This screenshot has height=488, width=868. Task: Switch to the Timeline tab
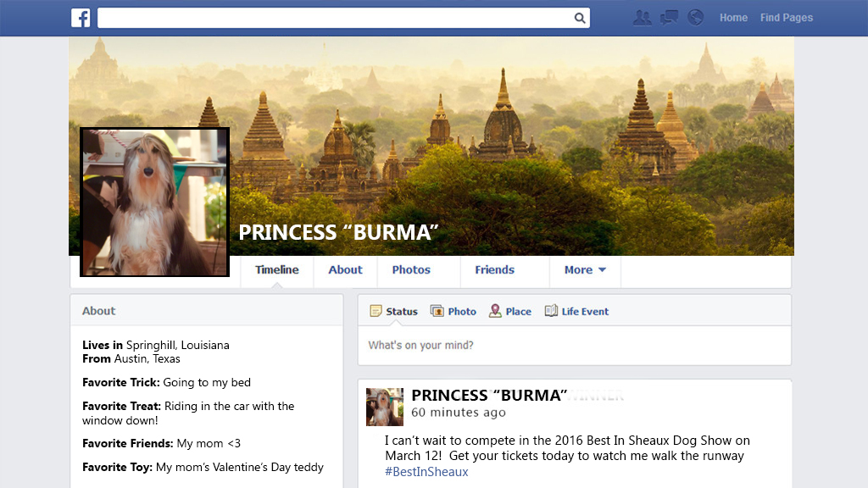277,270
